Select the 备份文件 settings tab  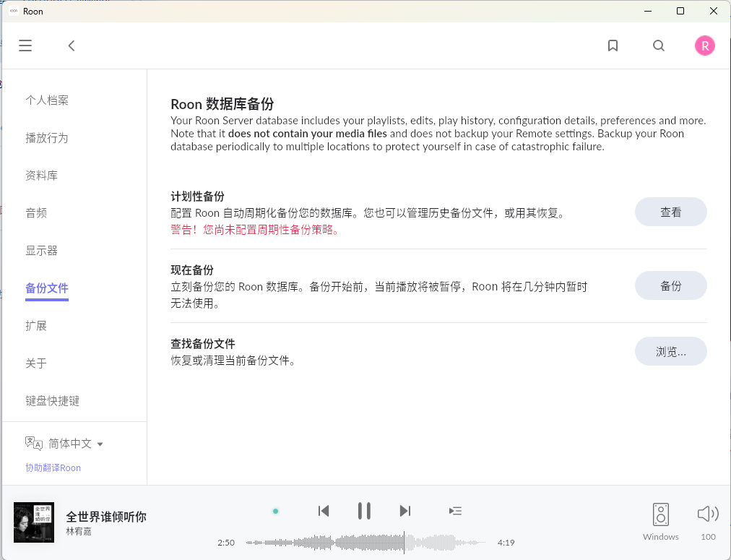coord(47,288)
